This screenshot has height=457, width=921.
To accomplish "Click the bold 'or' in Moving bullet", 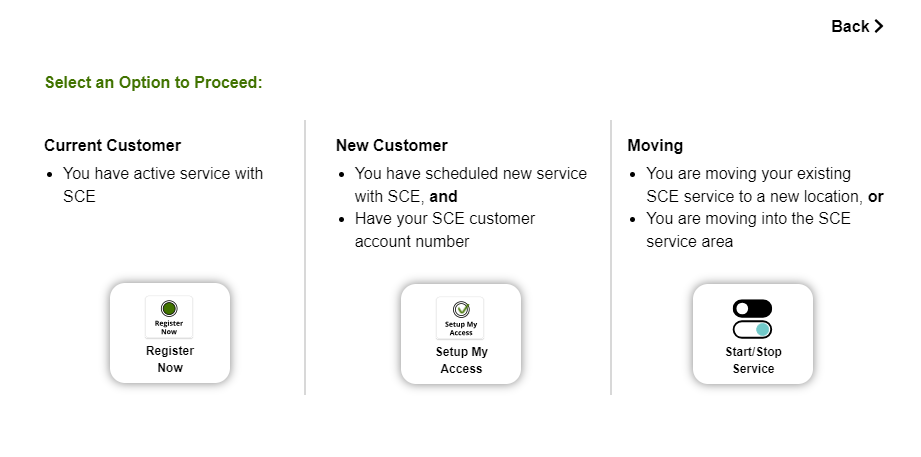I will pos(876,197).
